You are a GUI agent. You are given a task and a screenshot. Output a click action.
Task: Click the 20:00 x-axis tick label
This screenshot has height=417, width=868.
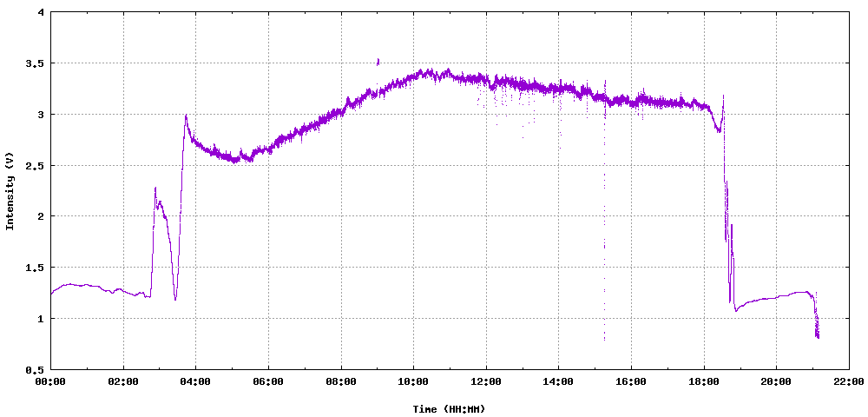(776, 381)
